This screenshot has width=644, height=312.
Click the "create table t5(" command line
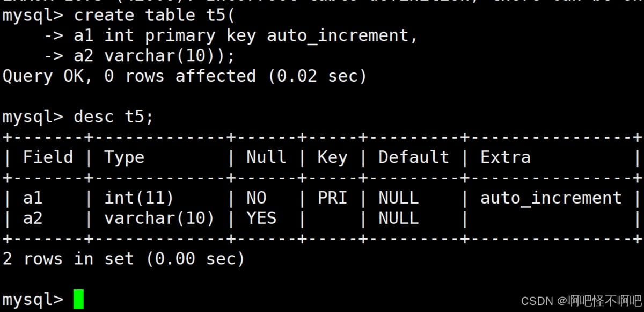155,15
